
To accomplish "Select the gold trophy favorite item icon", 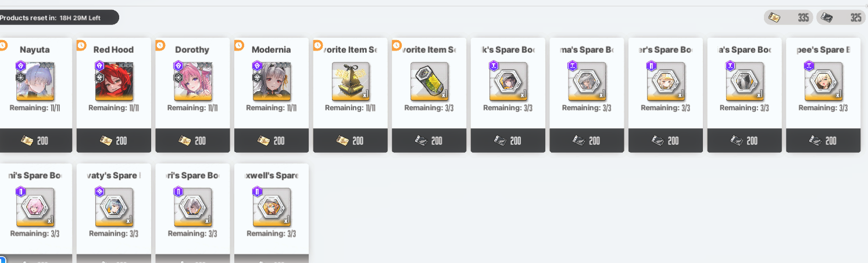I will (x=351, y=82).
